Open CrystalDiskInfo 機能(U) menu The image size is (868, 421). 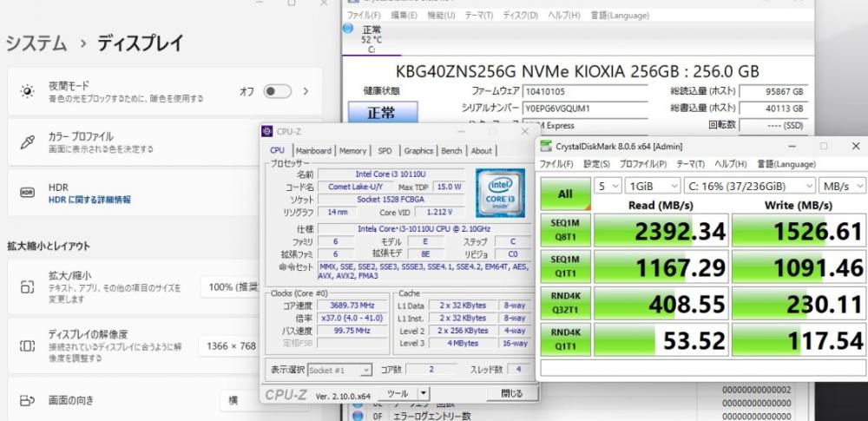(441, 16)
